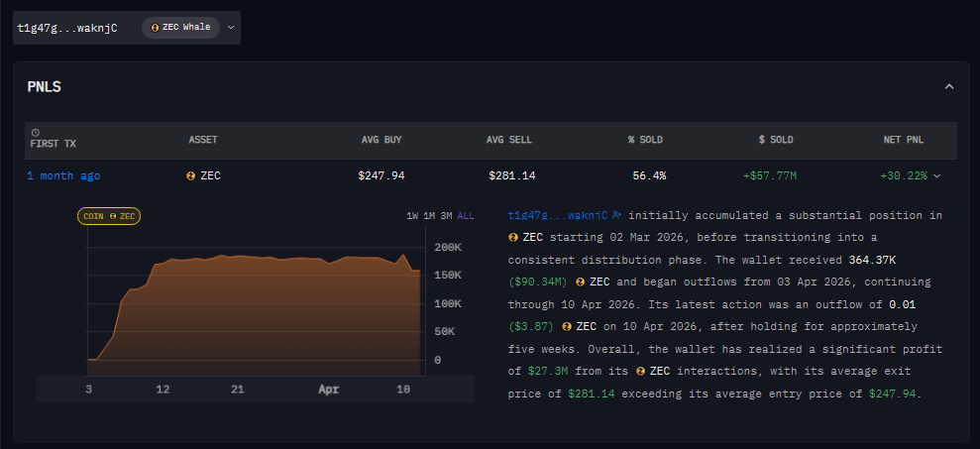Expand the NET PNL row chevron
This screenshot has height=449, width=980.
point(936,175)
